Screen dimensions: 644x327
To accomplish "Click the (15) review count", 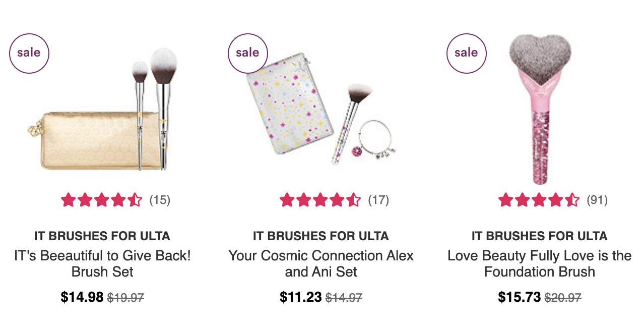I will coord(160,200).
